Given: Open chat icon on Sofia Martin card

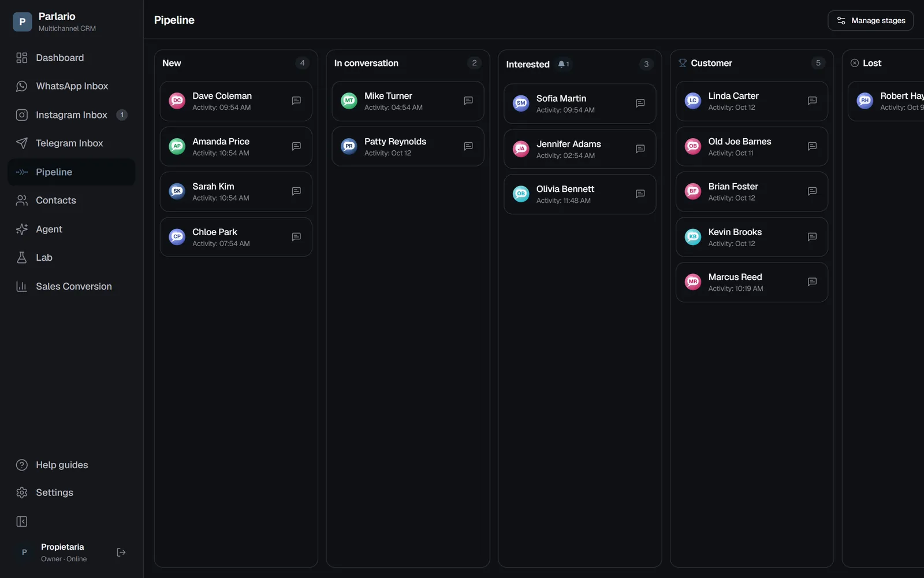Looking at the screenshot, I should 640,103.
